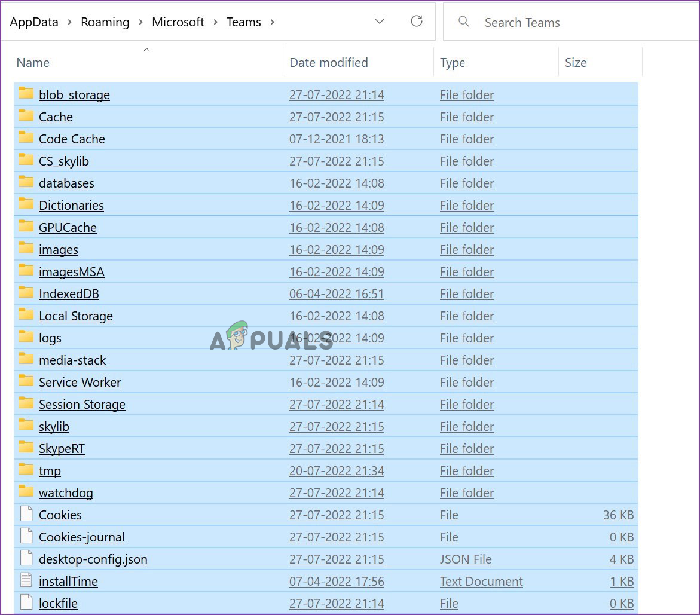700x615 pixels.
Task: Click the Cookies-journal file name
Action: (82, 537)
